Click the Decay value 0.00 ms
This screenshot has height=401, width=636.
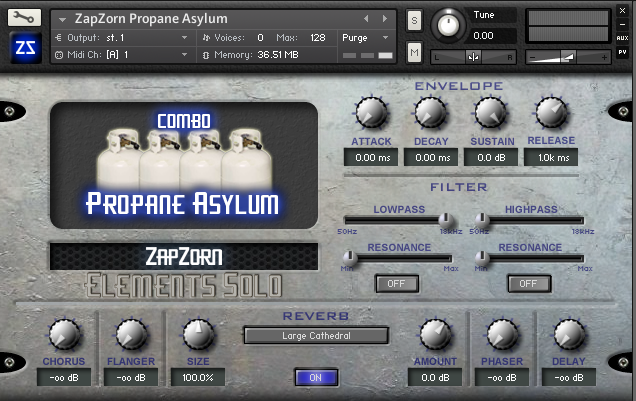[431, 157]
